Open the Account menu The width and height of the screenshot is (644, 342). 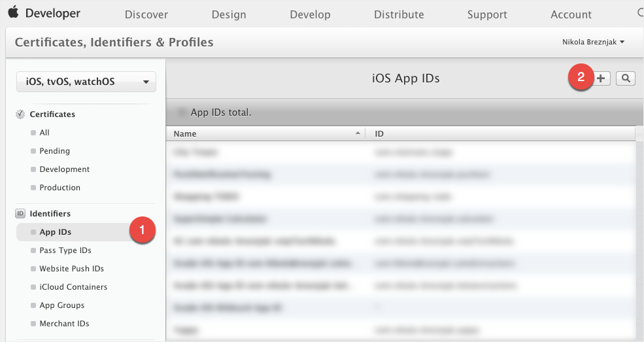click(x=571, y=14)
